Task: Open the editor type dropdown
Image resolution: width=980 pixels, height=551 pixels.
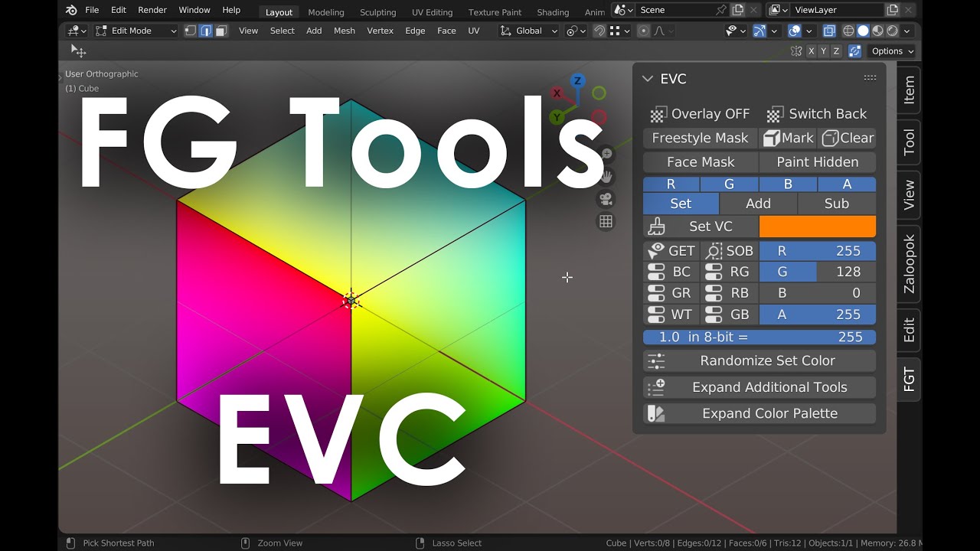Action: pos(77,31)
